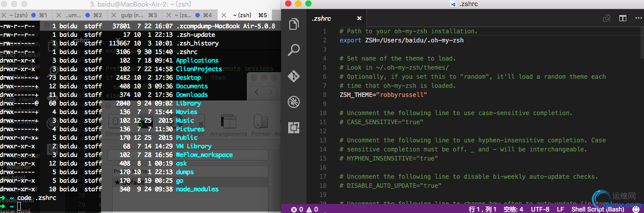The width and height of the screenshot is (644, 213).
Task: Click the Desktop directory name in terminal
Action: click(189, 78)
